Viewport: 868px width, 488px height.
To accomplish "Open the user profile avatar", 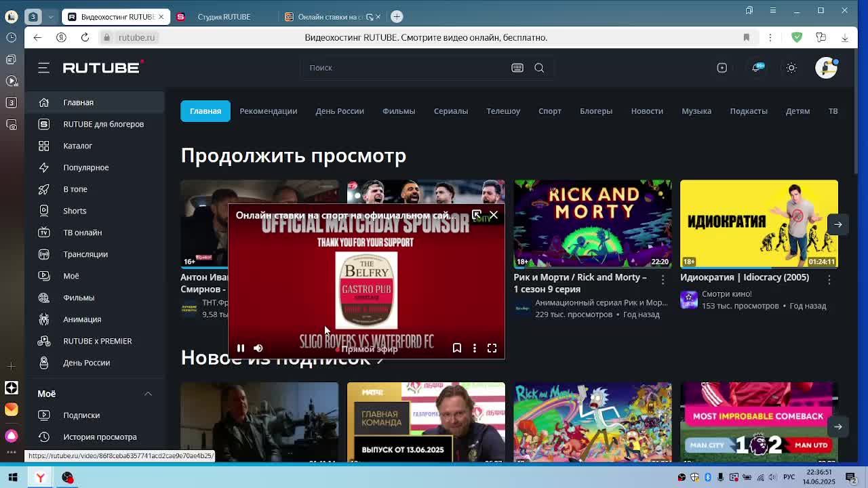I will pos(826,68).
